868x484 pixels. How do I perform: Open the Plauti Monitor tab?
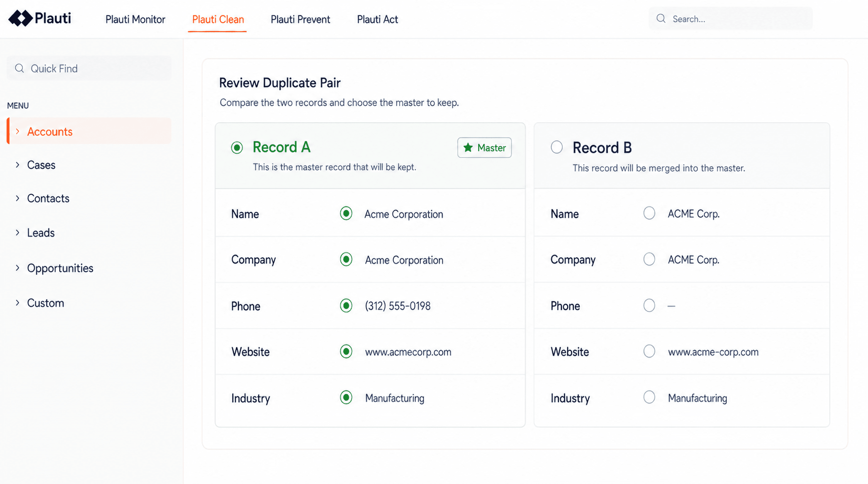135,19
